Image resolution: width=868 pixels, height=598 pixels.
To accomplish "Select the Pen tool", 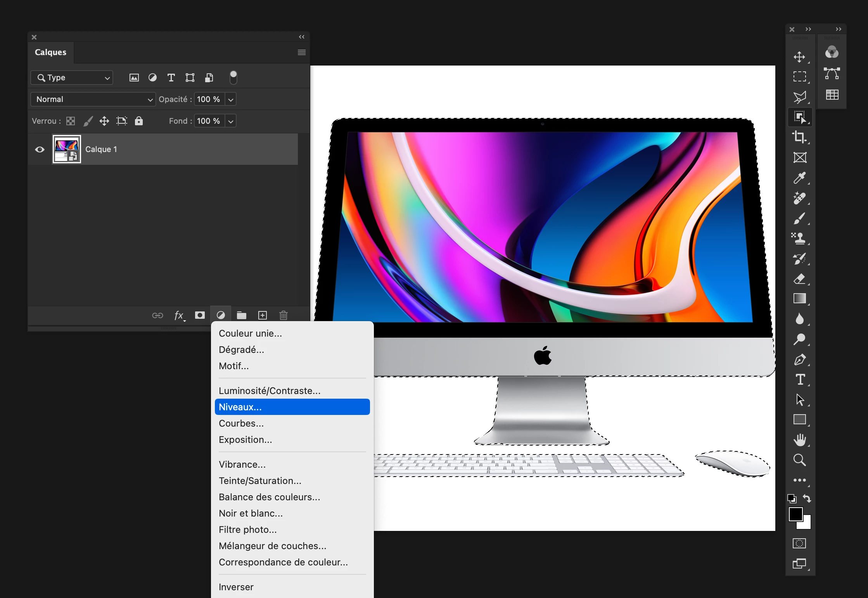I will 799,360.
